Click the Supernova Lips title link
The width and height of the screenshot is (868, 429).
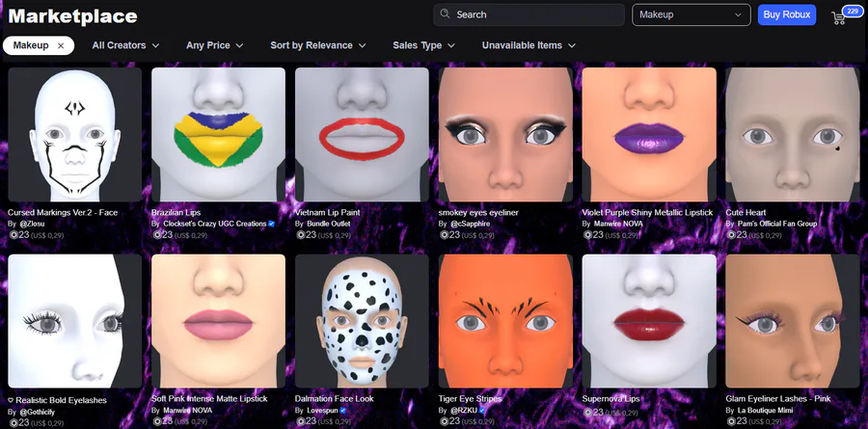pyautogui.click(x=610, y=398)
